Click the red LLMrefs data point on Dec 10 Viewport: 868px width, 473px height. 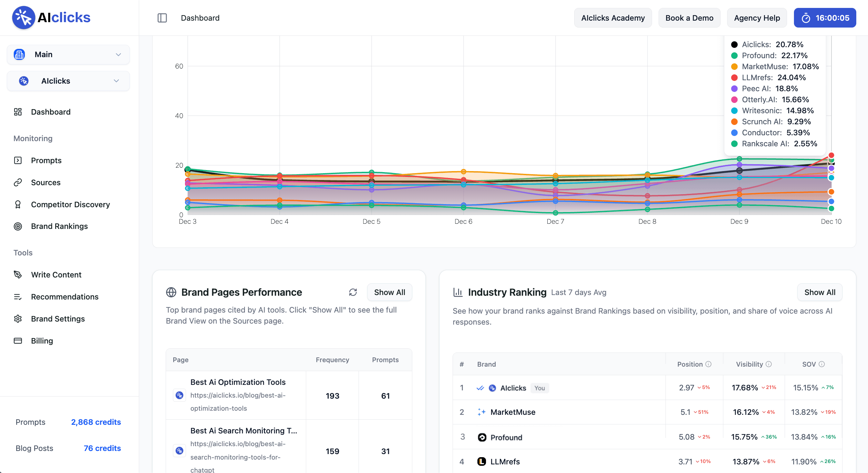pos(831,155)
